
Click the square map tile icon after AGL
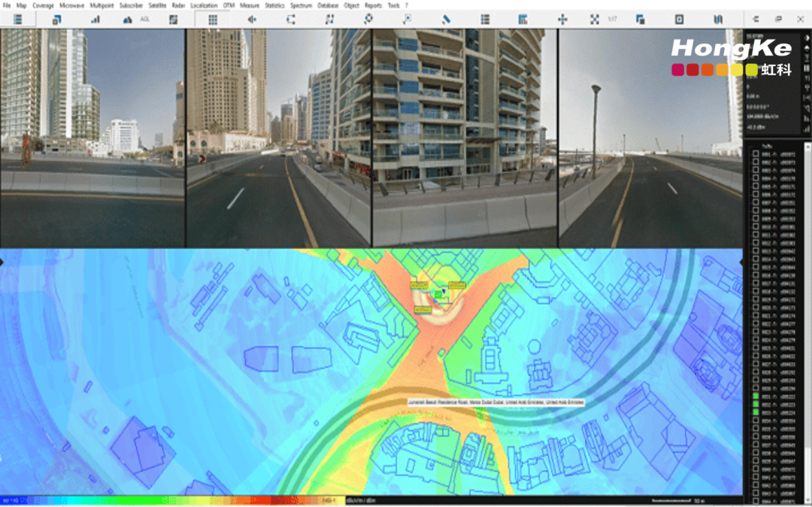tap(174, 20)
